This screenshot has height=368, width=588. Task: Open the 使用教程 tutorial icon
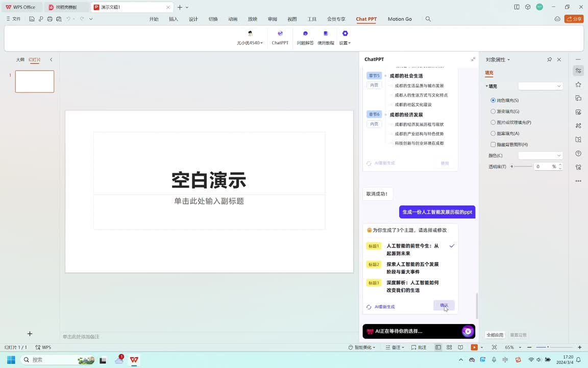pyautogui.click(x=326, y=34)
